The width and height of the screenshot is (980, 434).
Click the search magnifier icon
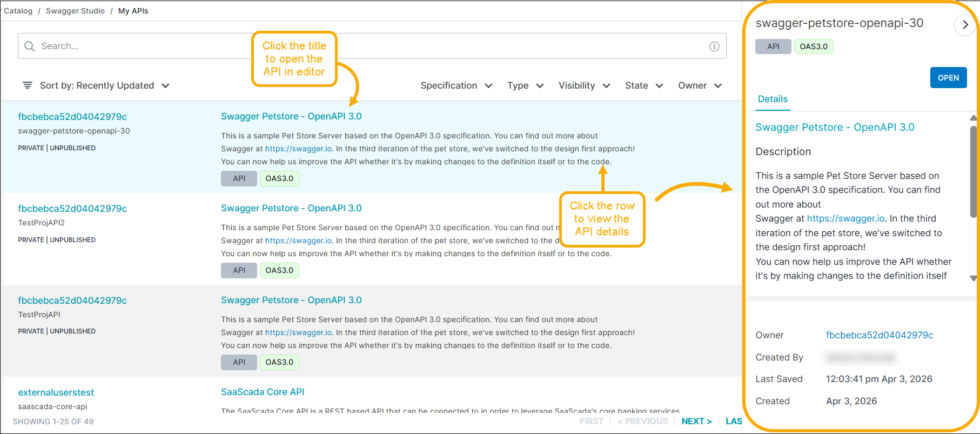coord(30,46)
